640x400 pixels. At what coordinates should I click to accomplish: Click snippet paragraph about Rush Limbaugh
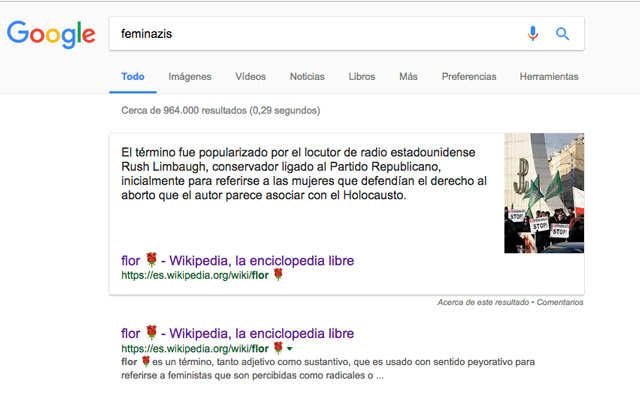click(304, 173)
